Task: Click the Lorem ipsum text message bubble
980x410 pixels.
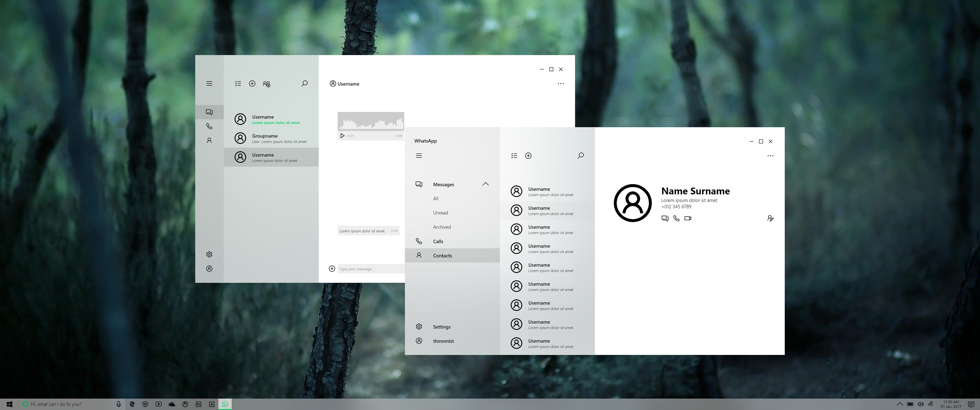Action: [369, 231]
